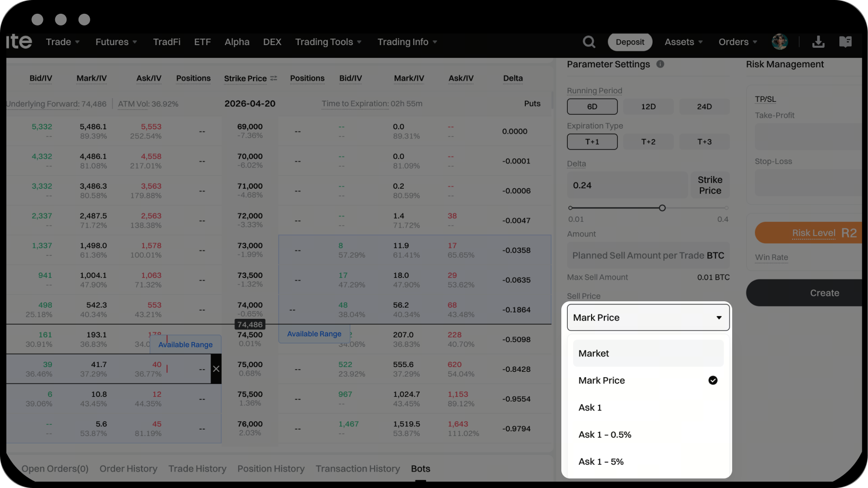Screen dimensions: 868x488
Task: Switch to the Trade History tab
Action: [197, 469]
